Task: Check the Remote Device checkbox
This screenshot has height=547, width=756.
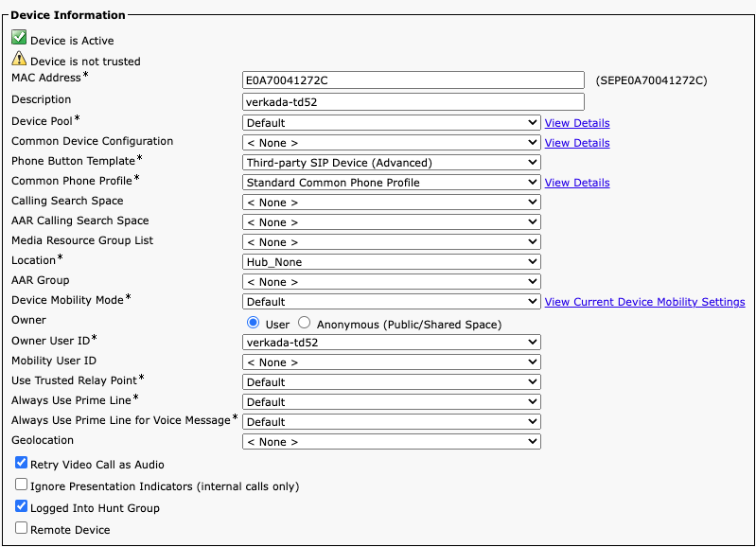Action: pyautogui.click(x=21, y=528)
